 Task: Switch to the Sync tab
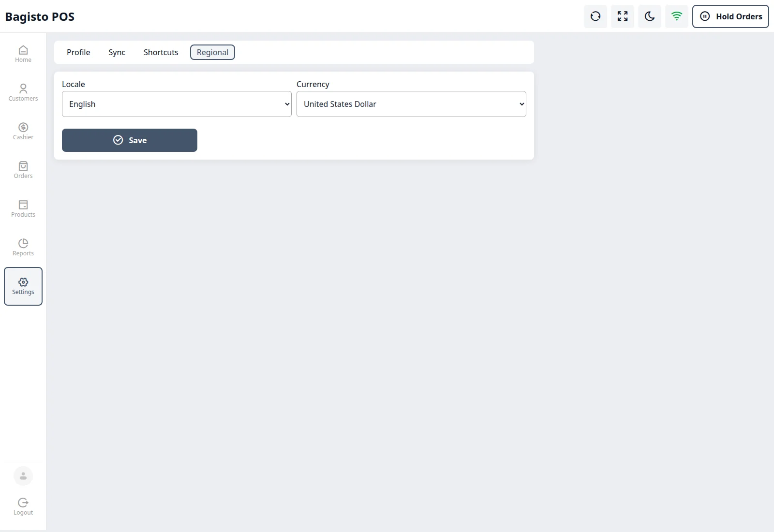[x=117, y=52]
